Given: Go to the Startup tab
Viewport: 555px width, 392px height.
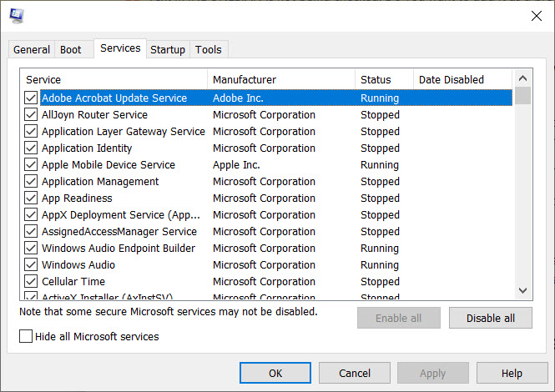Looking at the screenshot, I should click(x=167, y=50).
